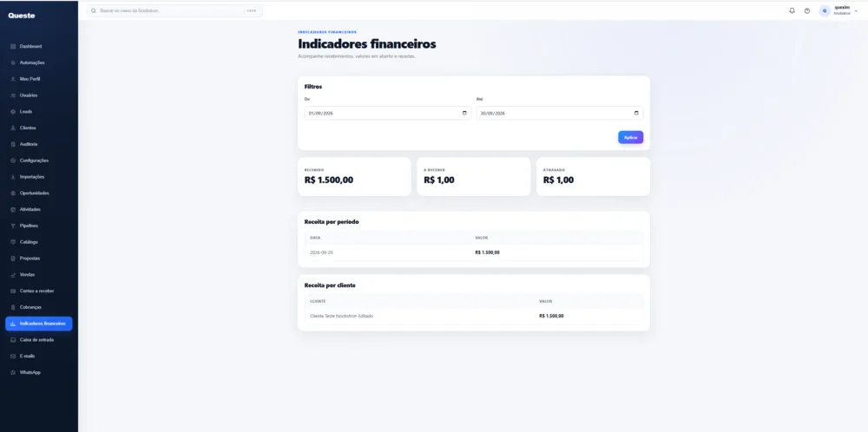The image size is (868, 432).
Task: Open Caixa de entrada menu item
Action: [39, 340]
